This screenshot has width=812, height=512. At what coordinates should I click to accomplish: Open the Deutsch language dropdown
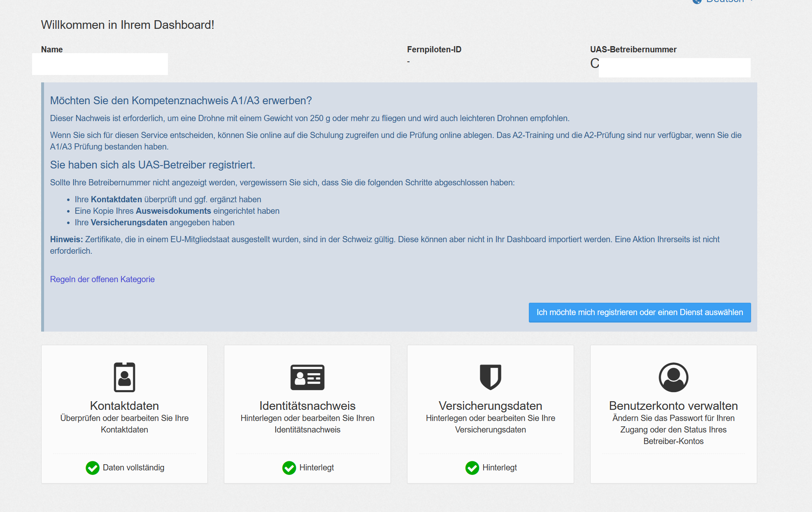click(725, 1)
